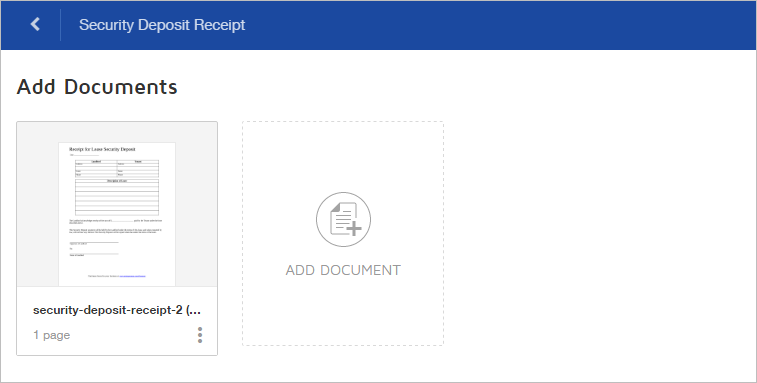Click the paragraph text in document preview
The image size is (757, 383).
(115, 226)
